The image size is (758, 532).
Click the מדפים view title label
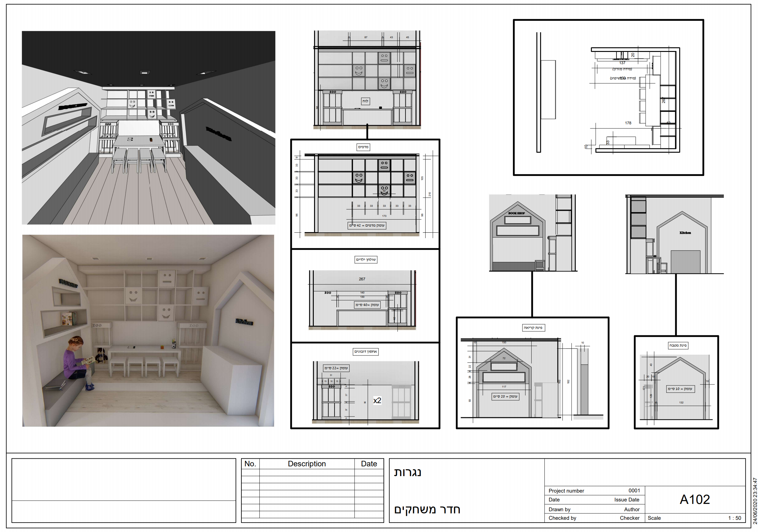point(363,147)
